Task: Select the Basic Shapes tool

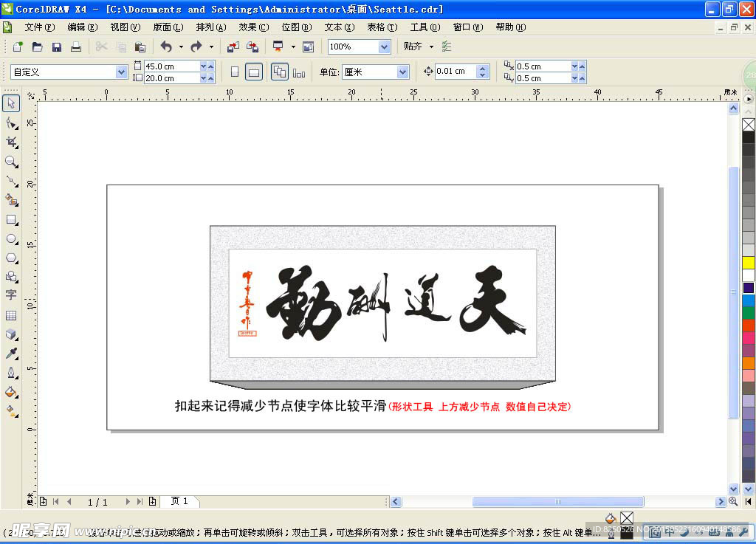Action: click(11, 277)
